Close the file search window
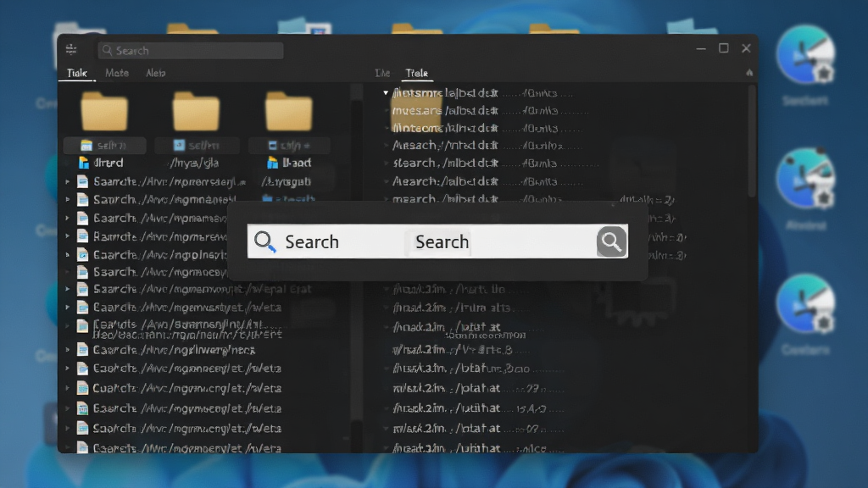Screen dimensions: 868x488 tap(746, 48)
